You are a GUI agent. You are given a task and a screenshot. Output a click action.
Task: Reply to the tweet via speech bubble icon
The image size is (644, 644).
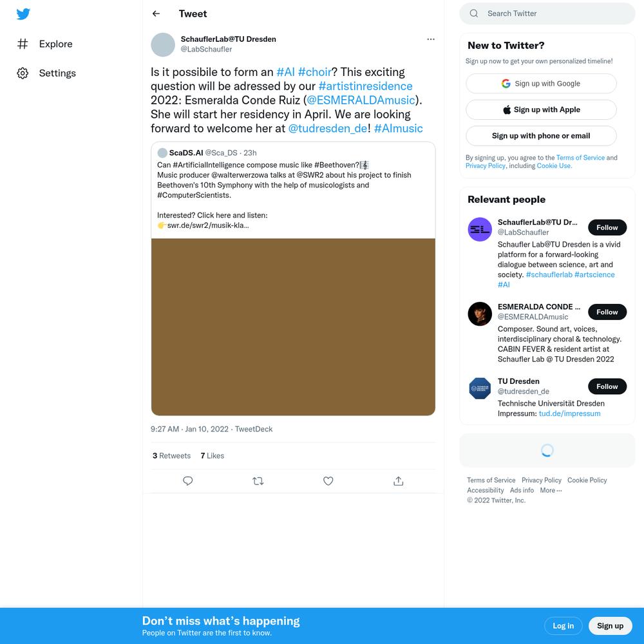tap(187, 481)
